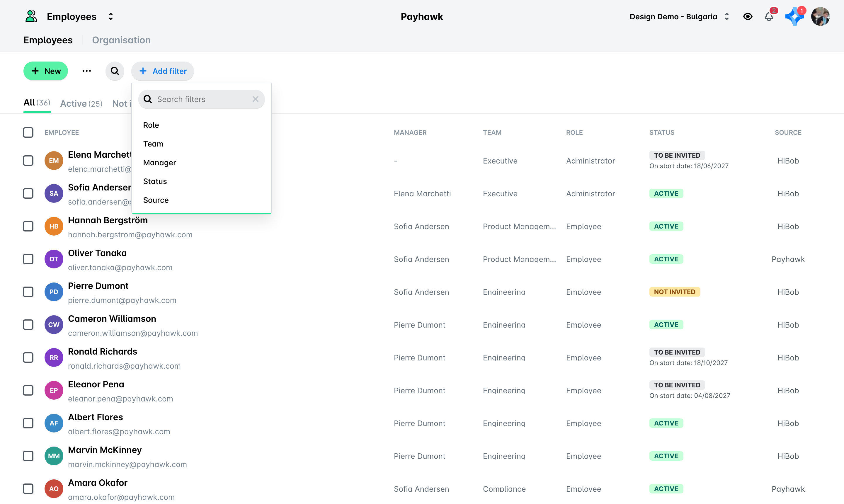Switch to the Organisation tab

point(121,40)
